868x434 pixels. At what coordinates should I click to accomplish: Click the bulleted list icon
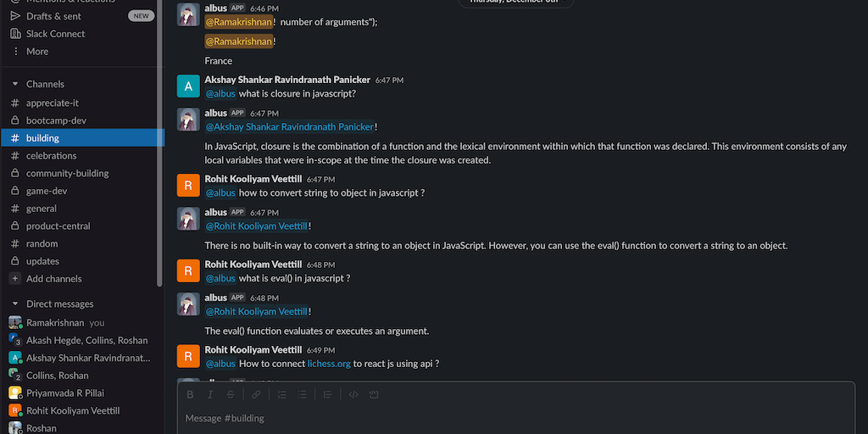302,394
